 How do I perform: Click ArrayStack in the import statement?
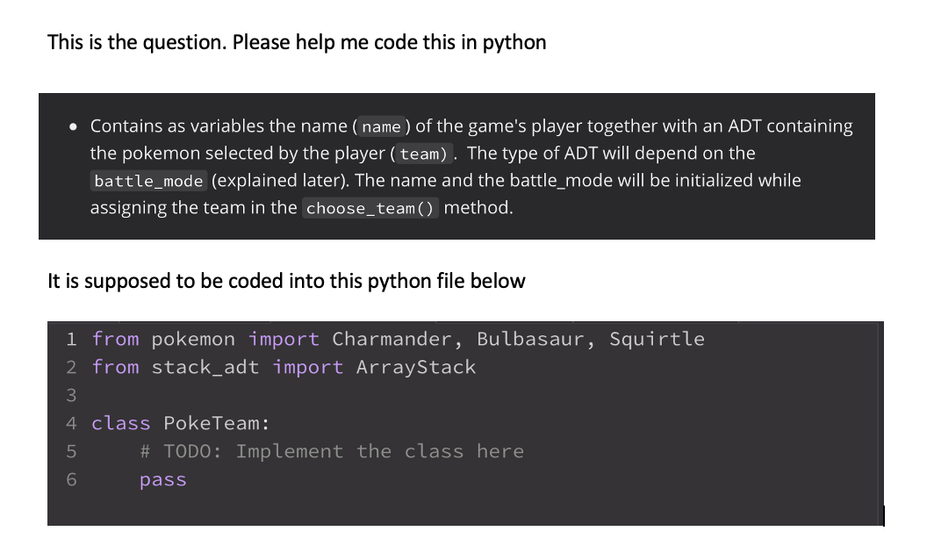[x=414, y=367]
